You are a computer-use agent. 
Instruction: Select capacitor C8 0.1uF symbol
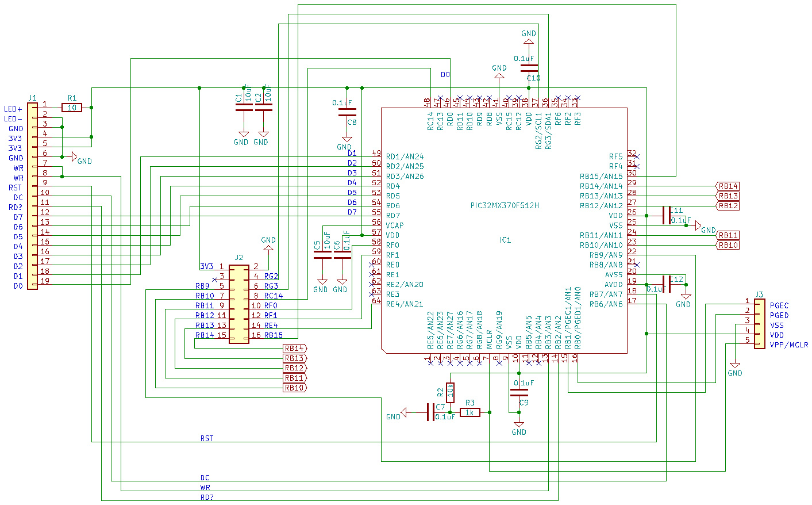347,112
